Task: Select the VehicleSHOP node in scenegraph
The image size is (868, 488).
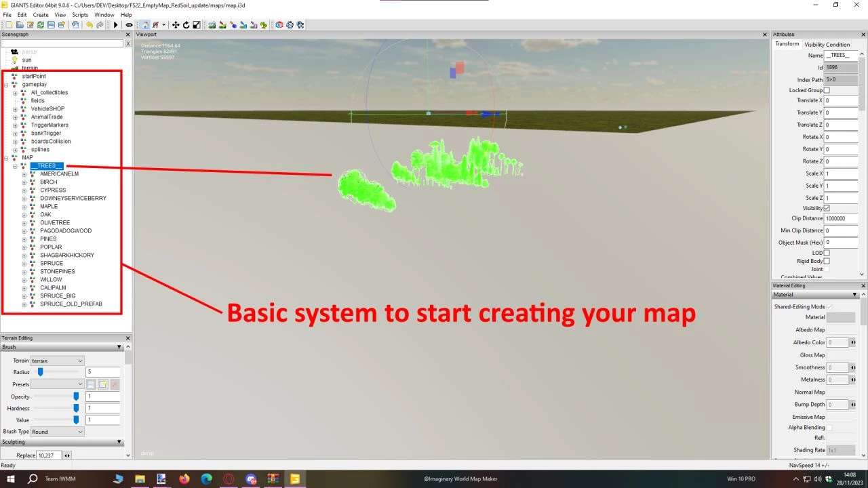Action: tap(47, 109)
